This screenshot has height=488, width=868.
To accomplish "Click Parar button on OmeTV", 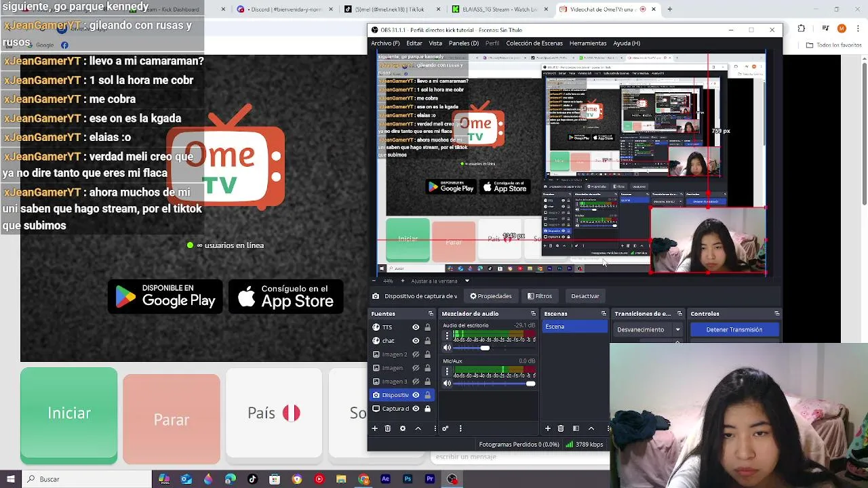I will click(172, 419).
